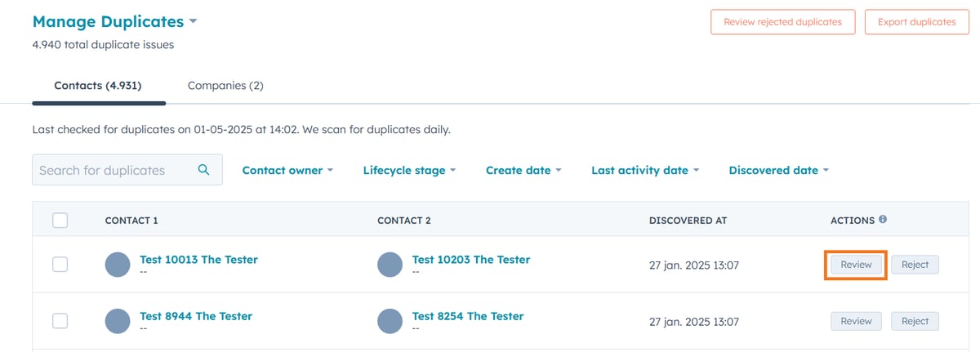Click the ACTIONS column header text

853,221
